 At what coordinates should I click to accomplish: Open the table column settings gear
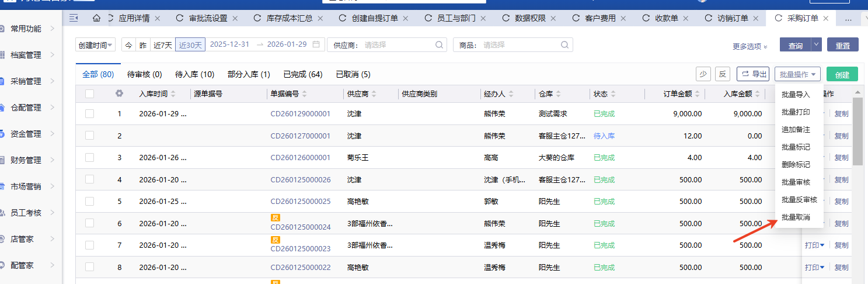[x=120, y=93]
